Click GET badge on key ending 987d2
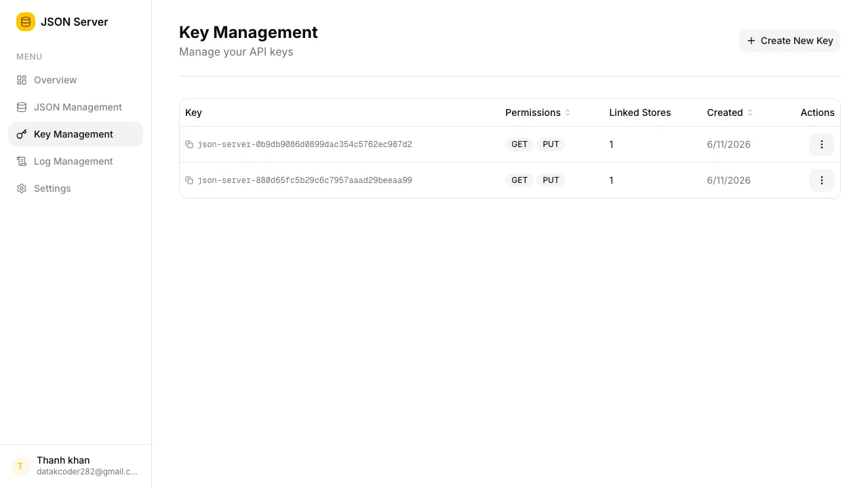Screen dimensions: 868x488 tap(519, 144)
